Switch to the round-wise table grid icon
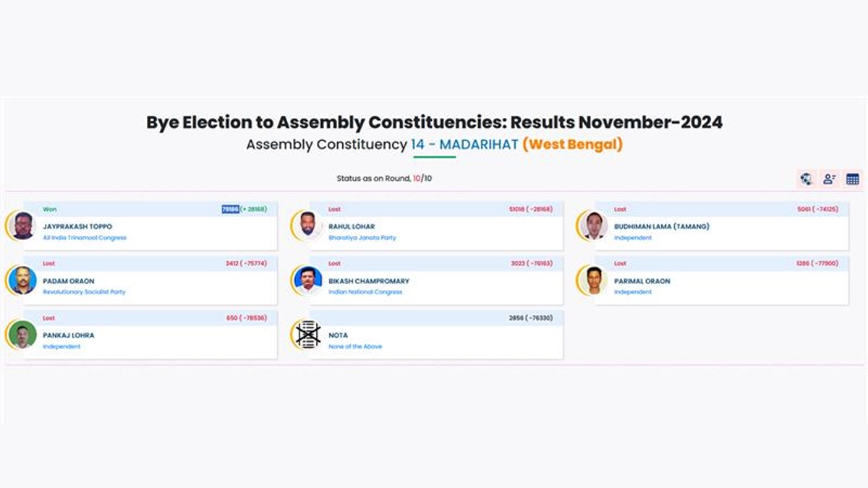The width and height of the screenshot is (868, 488). pos(853,179)
